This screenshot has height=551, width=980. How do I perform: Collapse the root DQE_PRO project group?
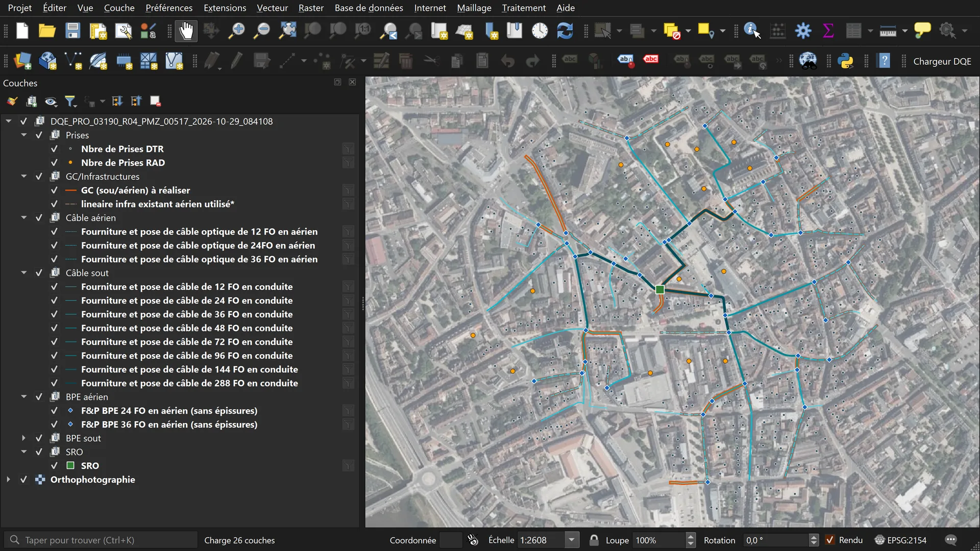coord(8,121)
